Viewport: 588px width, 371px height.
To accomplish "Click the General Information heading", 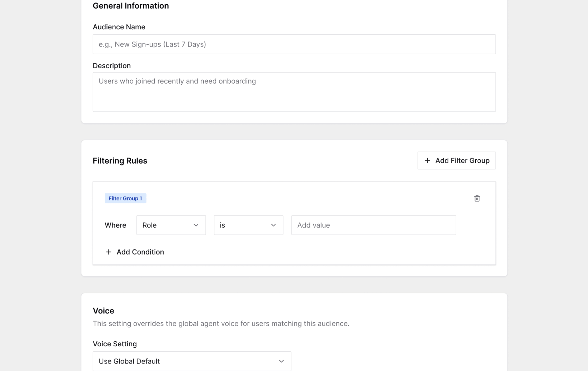I will [x=131, y=6].
